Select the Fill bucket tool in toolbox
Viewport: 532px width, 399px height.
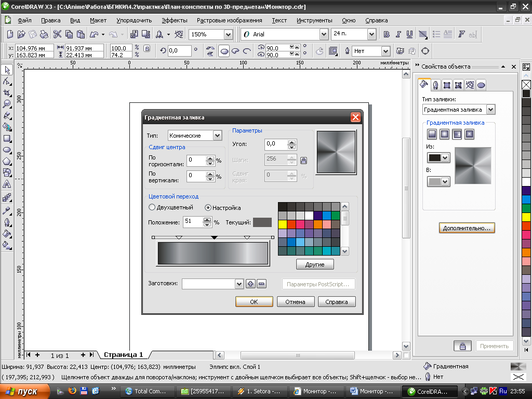click(x=7, y=234)
